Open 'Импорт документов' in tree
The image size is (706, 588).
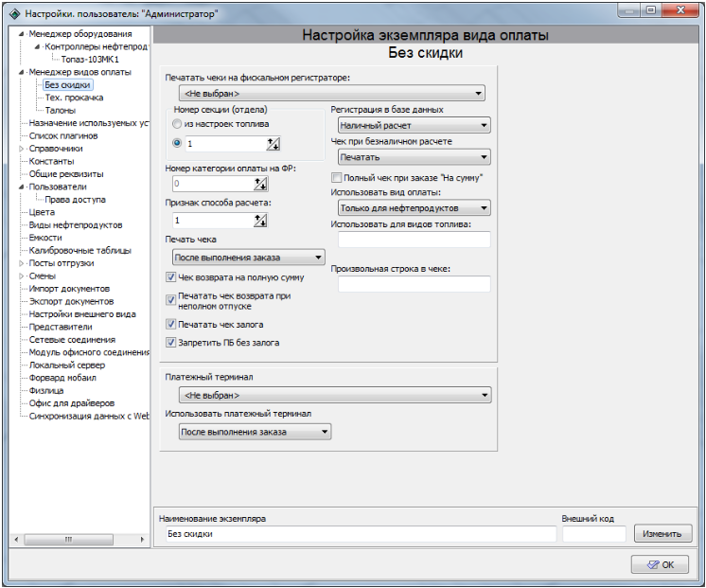point(69,289)
